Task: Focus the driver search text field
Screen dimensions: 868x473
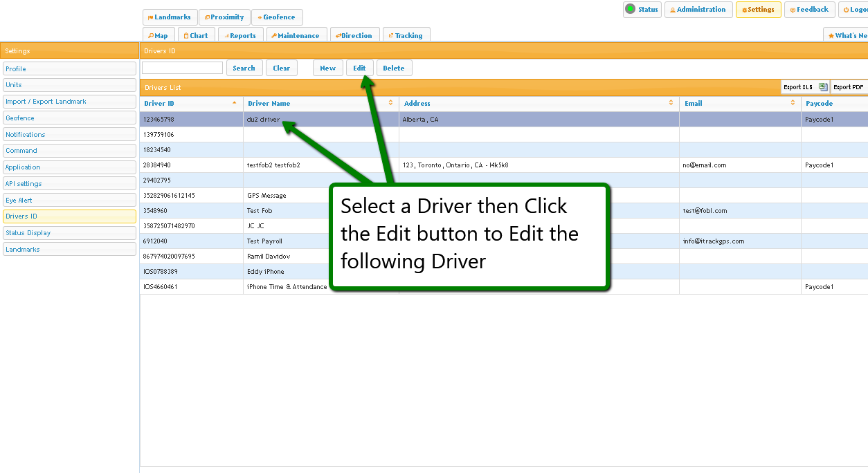Action: (182, 68)
